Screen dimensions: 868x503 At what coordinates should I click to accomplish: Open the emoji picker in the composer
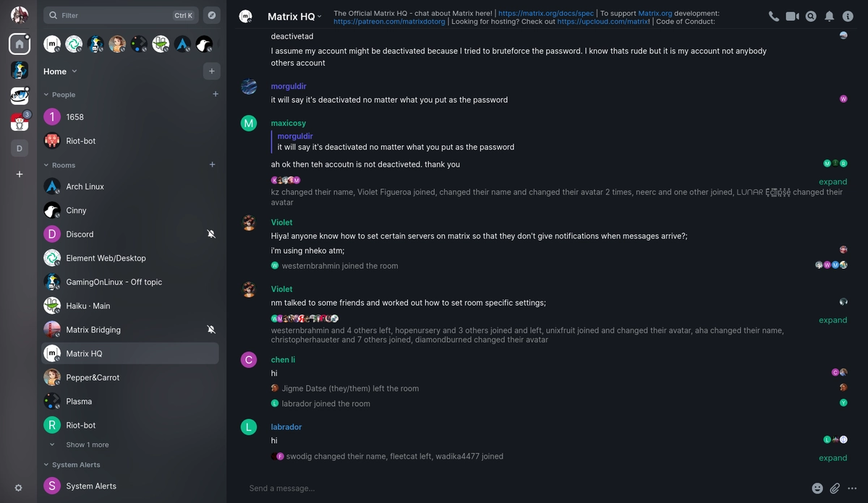tap(817, 488)
